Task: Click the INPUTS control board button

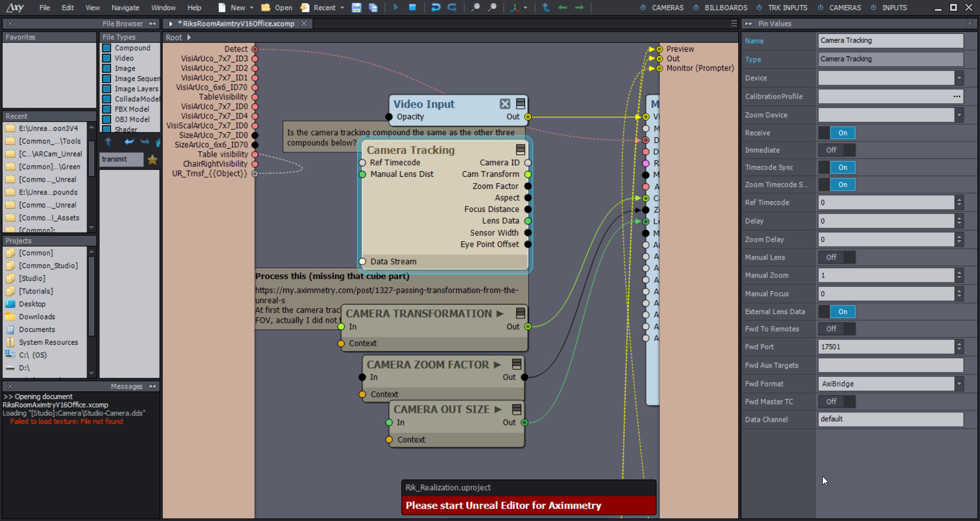Action: [889, 8]
